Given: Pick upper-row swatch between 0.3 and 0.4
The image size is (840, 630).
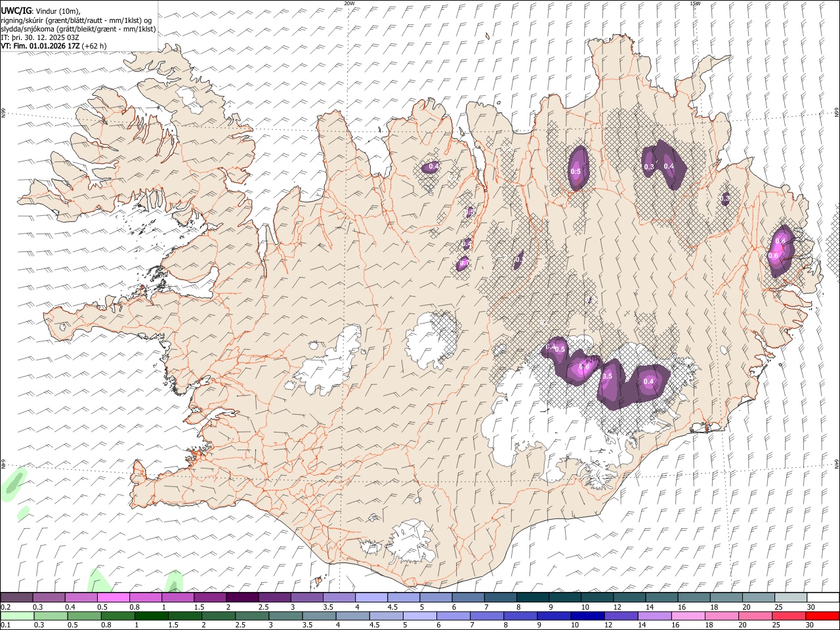Looking at the screenshot, I should 49,597.
